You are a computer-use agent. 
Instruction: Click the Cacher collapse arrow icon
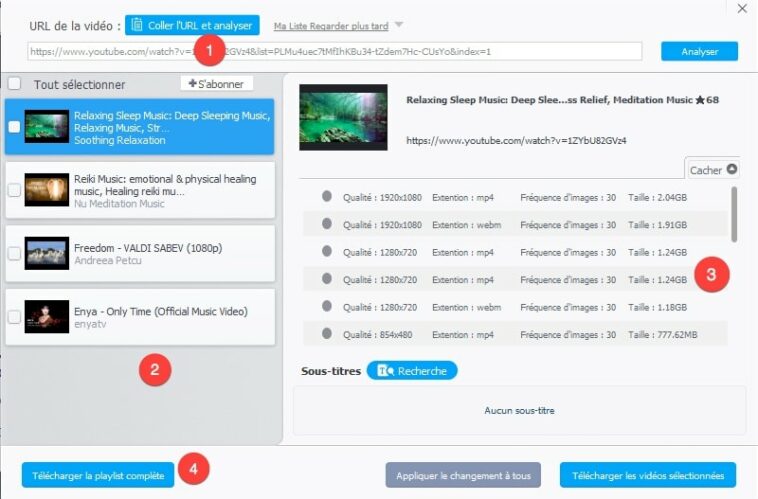pos(732,170)
